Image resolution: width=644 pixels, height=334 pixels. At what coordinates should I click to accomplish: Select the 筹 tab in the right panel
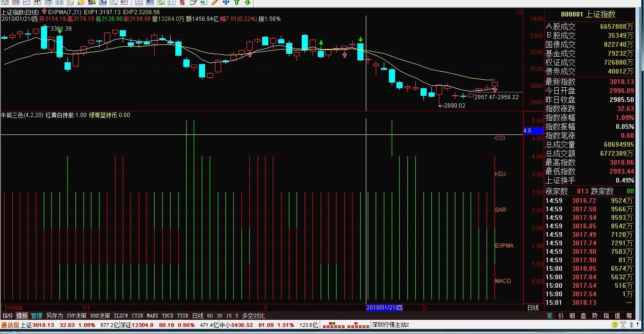(x=629, y=316)
